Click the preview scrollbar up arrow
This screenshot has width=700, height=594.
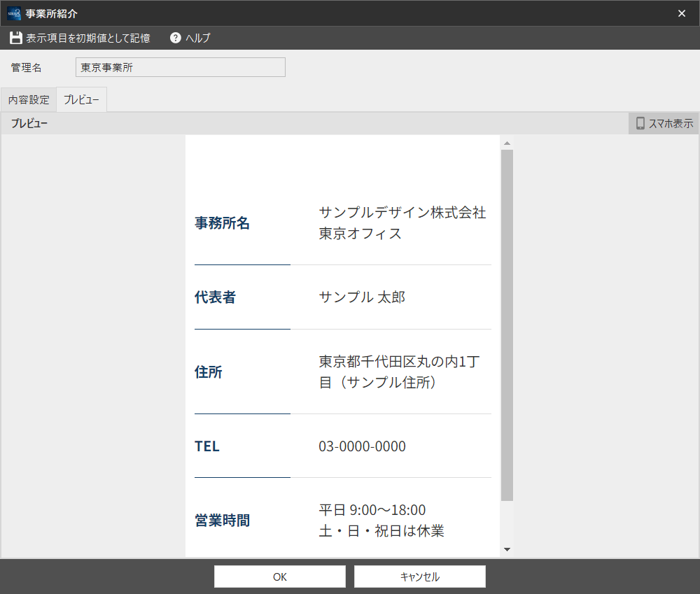(507, 143)
